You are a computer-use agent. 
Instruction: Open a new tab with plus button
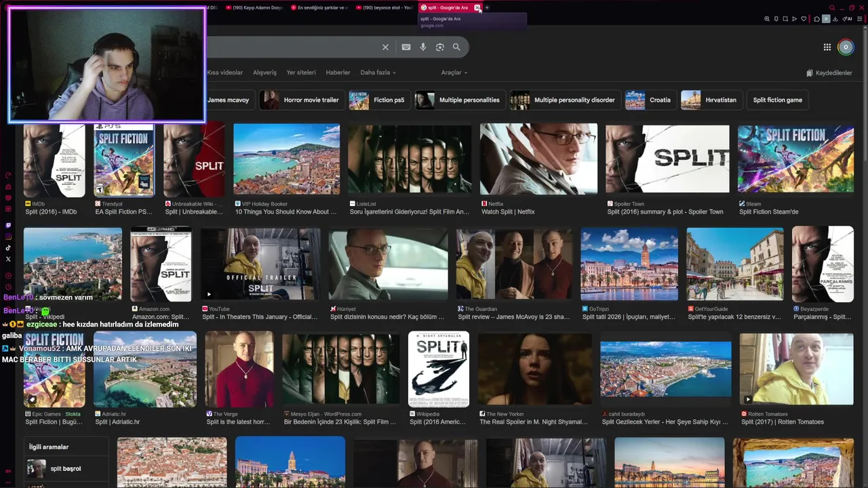point(487,7)
